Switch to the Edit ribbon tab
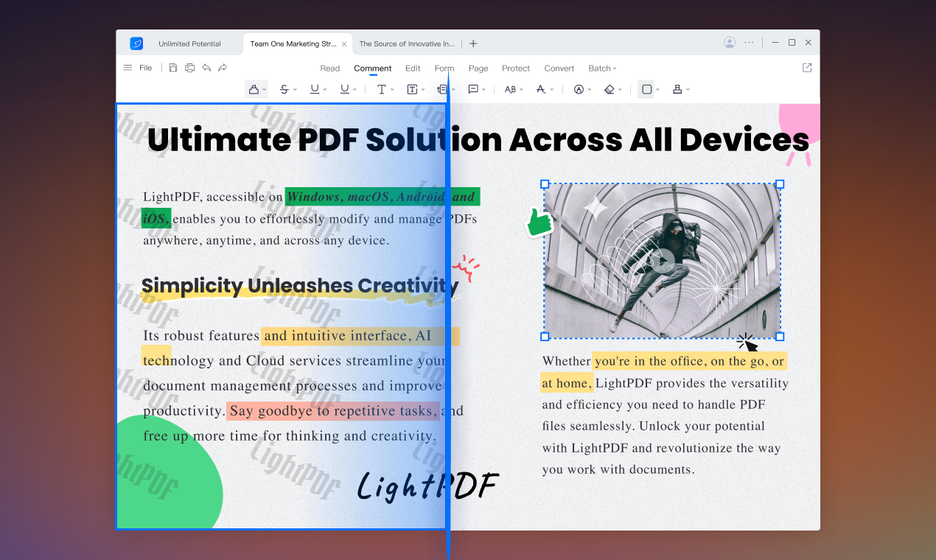 413,68
